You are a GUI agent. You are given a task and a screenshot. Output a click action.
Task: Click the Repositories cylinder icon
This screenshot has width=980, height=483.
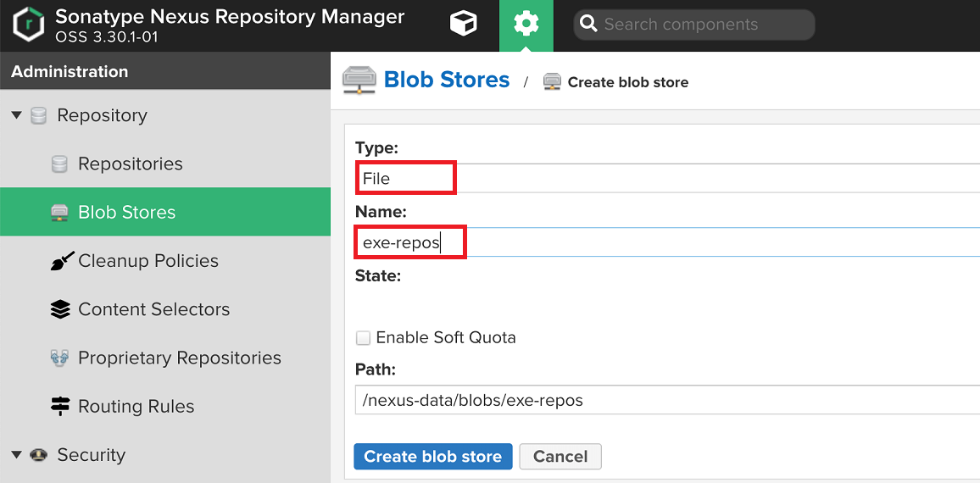59,164
